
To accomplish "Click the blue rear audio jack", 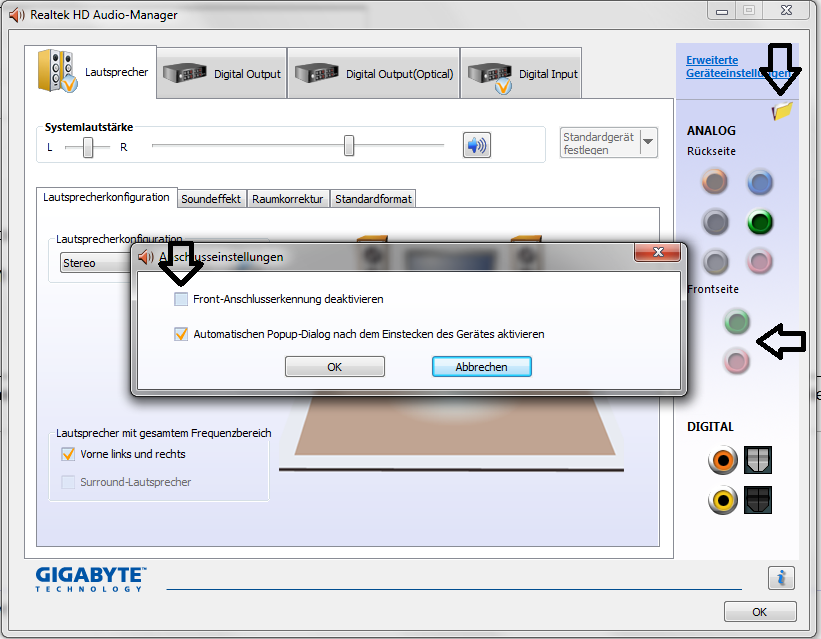I will 760,182.
